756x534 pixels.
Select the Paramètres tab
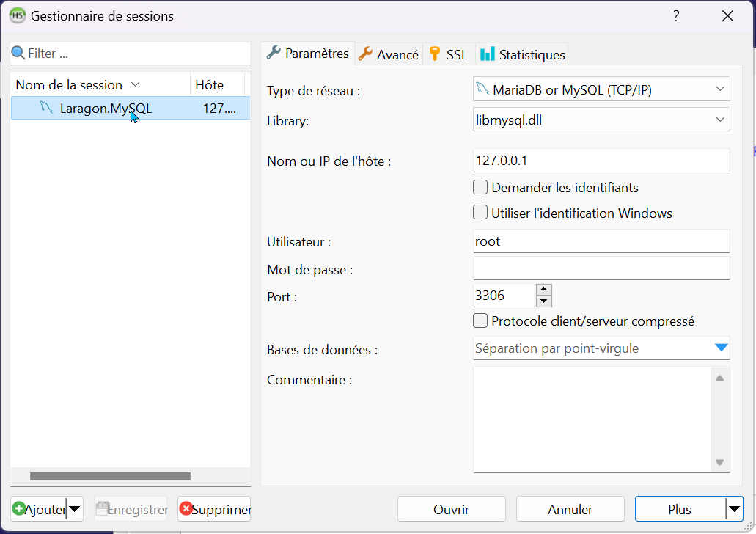click(308, 54)
